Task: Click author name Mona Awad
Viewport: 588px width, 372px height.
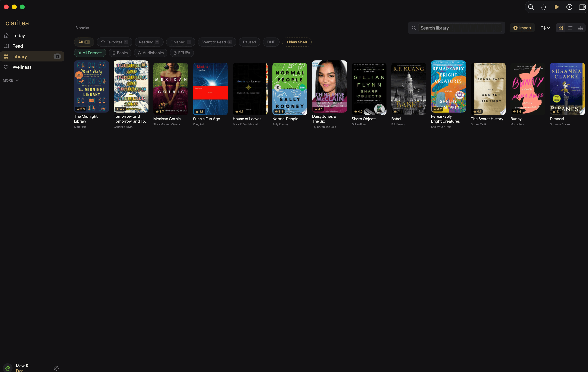Action: tap(518, 125)
